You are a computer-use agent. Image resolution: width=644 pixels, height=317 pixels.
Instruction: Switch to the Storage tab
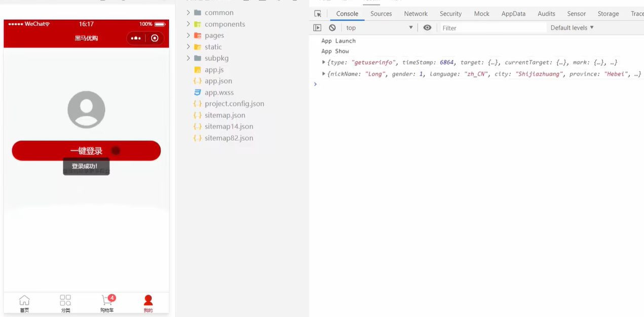pos(608,14)
